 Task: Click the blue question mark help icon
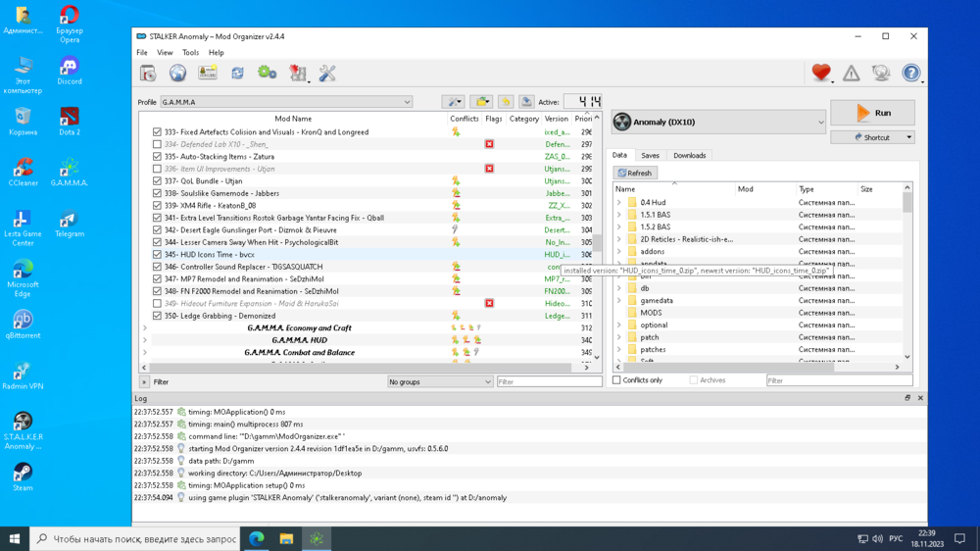(x=910, y=74)
